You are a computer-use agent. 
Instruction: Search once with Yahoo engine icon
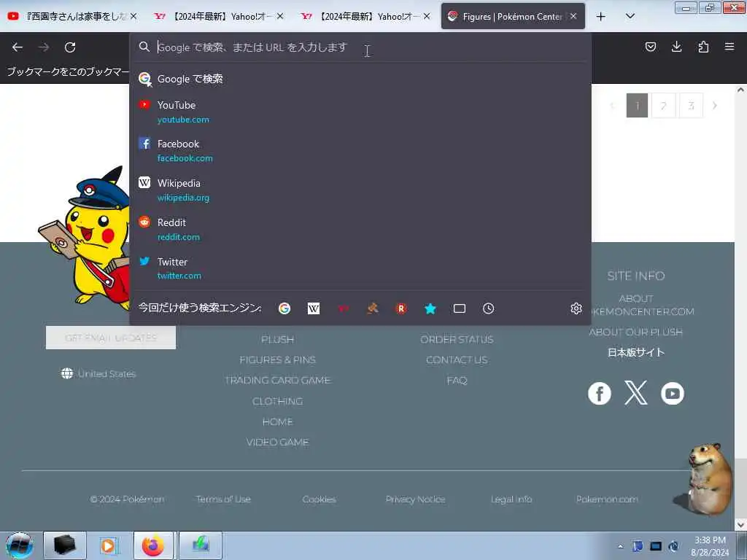343,308
